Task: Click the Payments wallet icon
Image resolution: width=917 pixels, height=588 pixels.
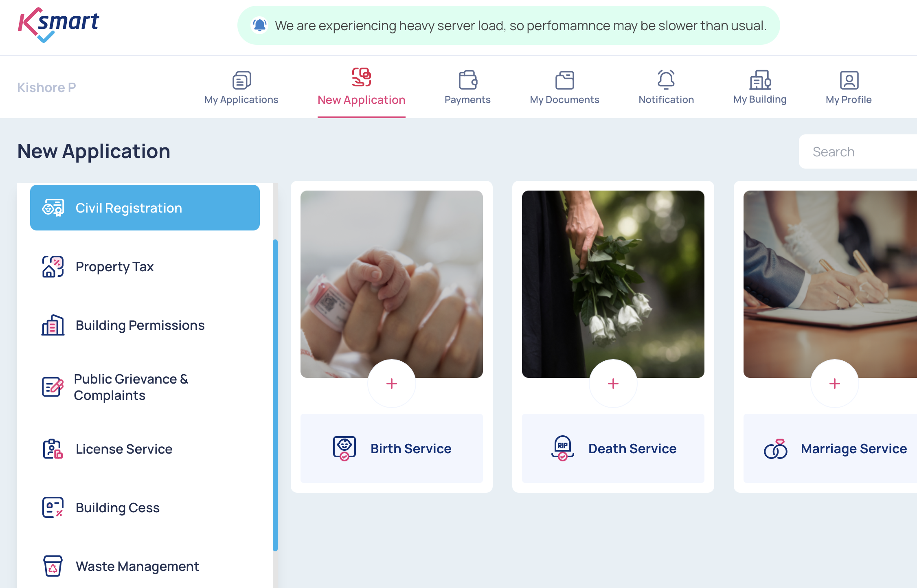Action: [467, 80]
